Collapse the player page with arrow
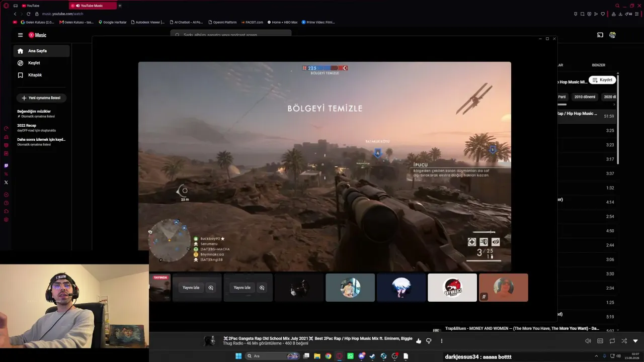Screen dimensions: 644x362 point(635,341)
